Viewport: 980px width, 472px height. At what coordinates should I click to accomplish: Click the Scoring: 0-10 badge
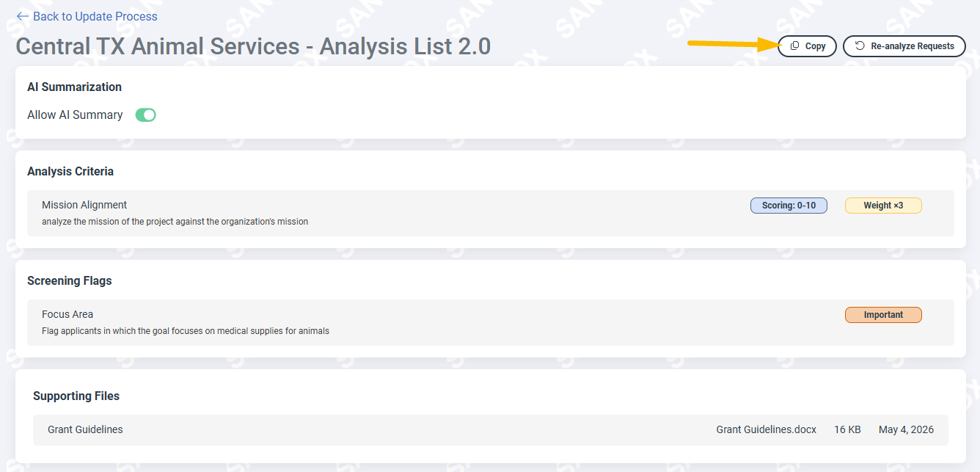pos(789,206)
